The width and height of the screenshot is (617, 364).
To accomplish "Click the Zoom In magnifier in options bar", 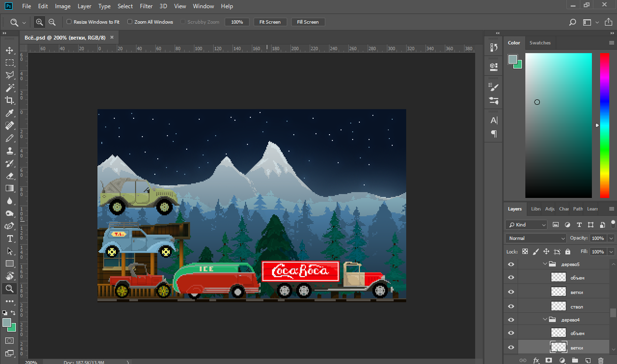I will (40, 22).
